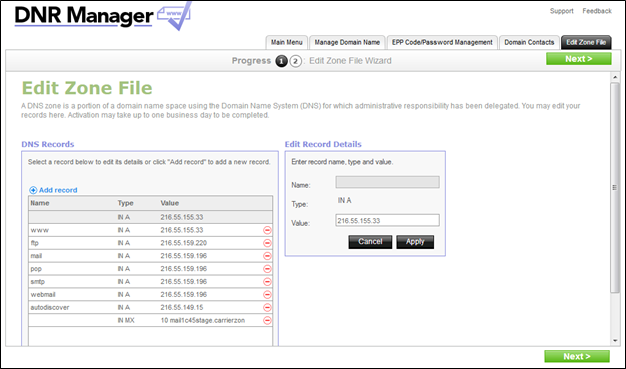Click the Type column header
Viewport: 626px width, 369px height.
[125, 203]
